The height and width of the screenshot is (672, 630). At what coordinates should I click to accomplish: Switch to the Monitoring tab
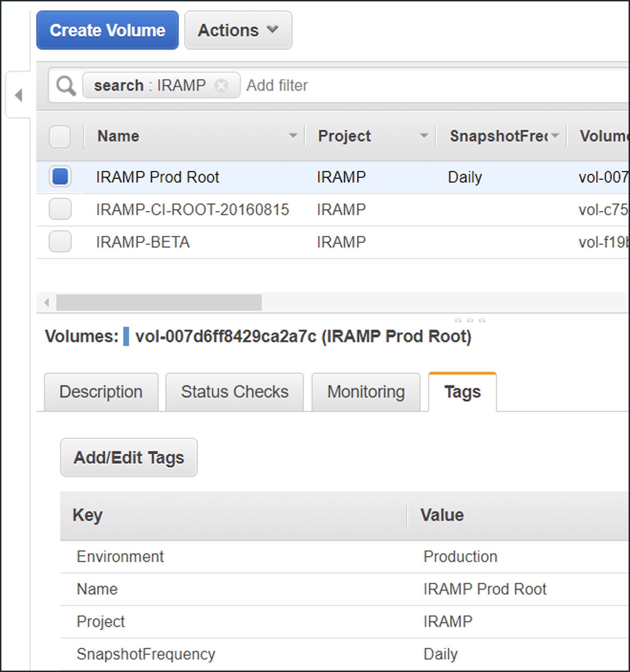(366, 392)
